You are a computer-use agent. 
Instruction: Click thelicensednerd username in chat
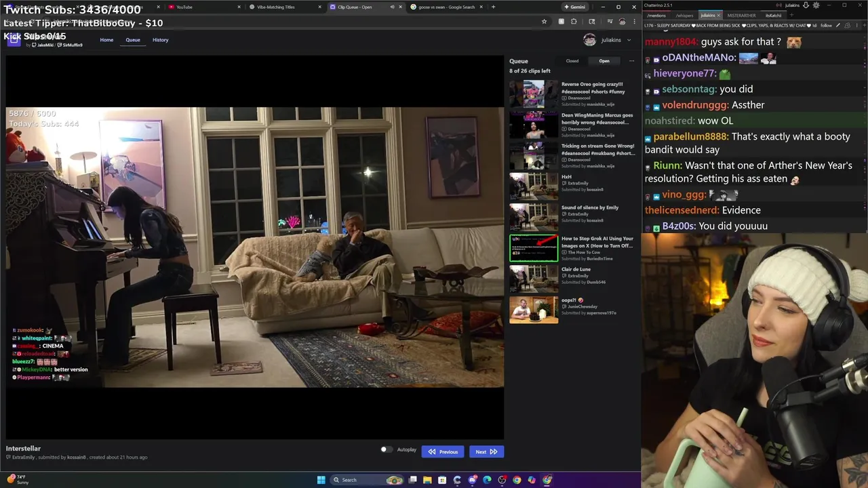(682, 210)
